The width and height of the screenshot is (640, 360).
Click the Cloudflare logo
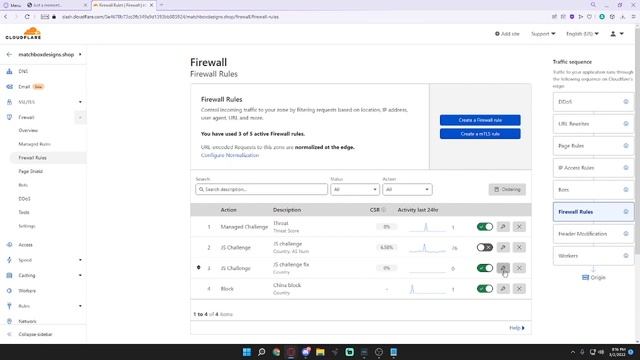pyautogui.click(x=23, y=33)
